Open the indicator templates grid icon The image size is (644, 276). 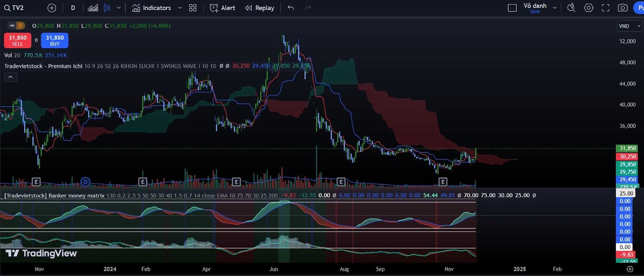click(x=193, y=8)
